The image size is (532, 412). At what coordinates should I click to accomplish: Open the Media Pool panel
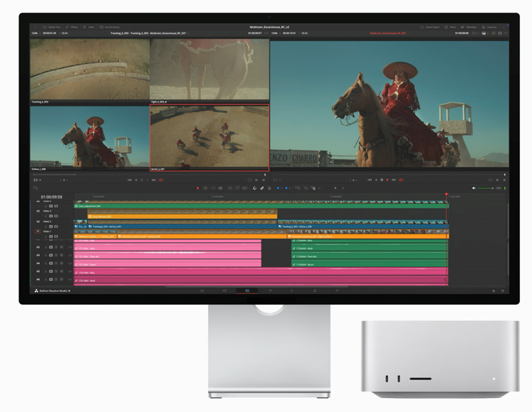(x=52, y=27)
